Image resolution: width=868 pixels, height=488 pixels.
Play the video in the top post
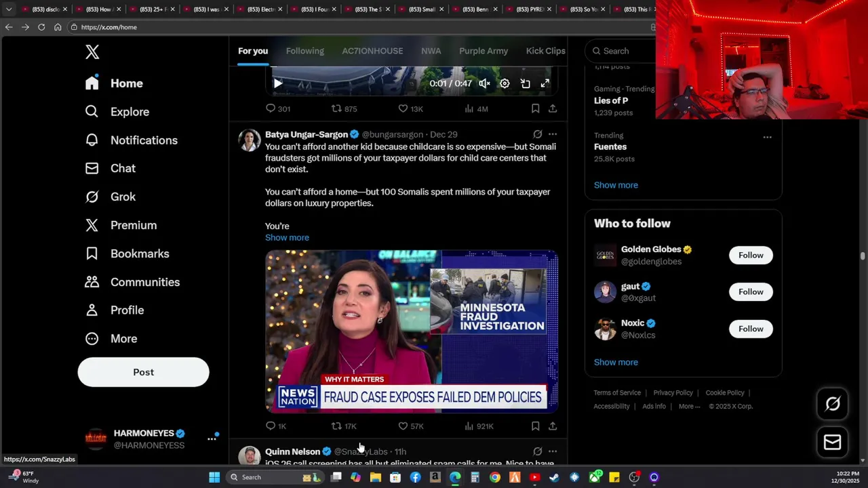pyautogui.click(x=277, y=83)
